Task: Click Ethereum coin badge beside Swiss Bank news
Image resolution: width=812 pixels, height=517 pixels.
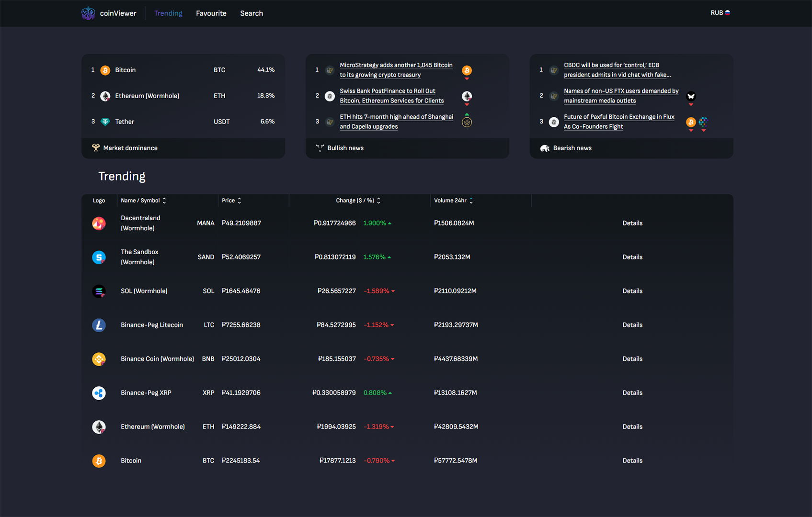Action: (x=467, y=96)
